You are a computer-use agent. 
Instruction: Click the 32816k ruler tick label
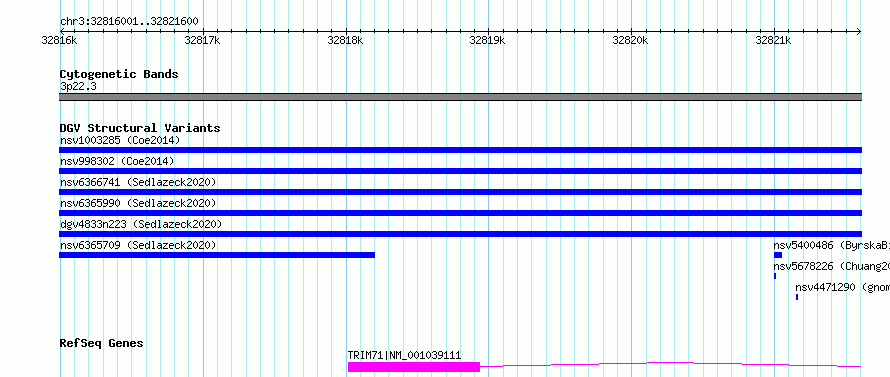click(x=60, y=40)
